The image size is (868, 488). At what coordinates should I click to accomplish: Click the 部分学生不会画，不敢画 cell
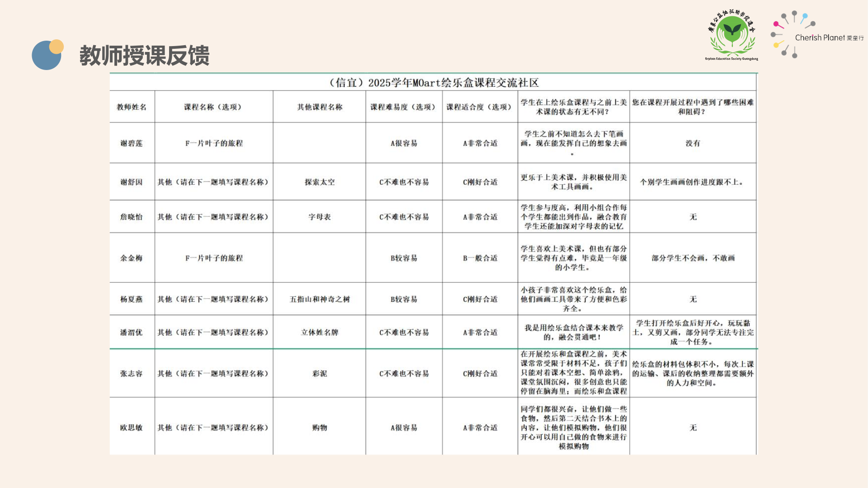(x=693, y=258)
